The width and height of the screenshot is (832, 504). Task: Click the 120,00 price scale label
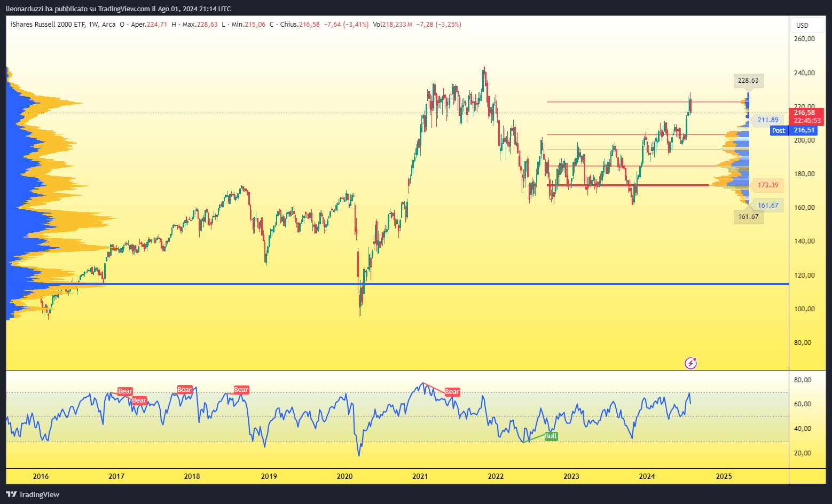[x=804, y=275]
